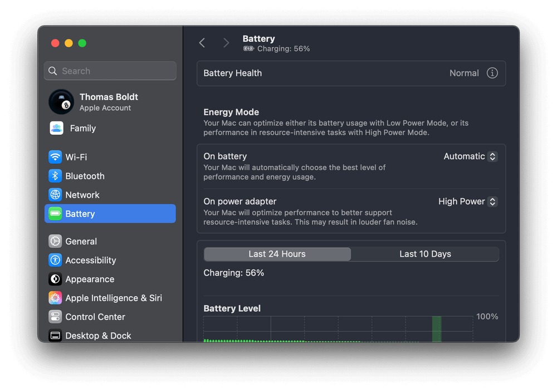The width and height of the screenshot is (557, 392).
Task: Click the Bluetooth icon in sidebar
Action: (x=55, y=176)
